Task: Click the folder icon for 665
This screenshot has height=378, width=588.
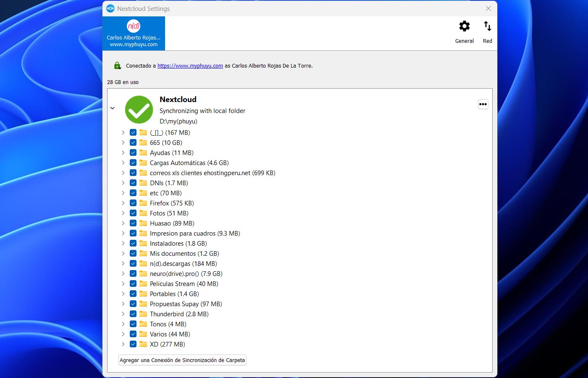Action: [x=143, y=142]
